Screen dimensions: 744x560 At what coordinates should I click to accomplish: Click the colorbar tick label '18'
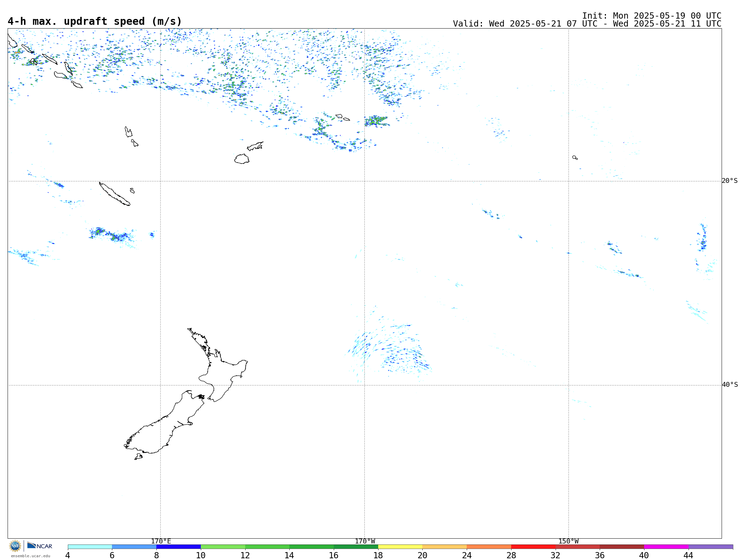[x=378, y=556]
